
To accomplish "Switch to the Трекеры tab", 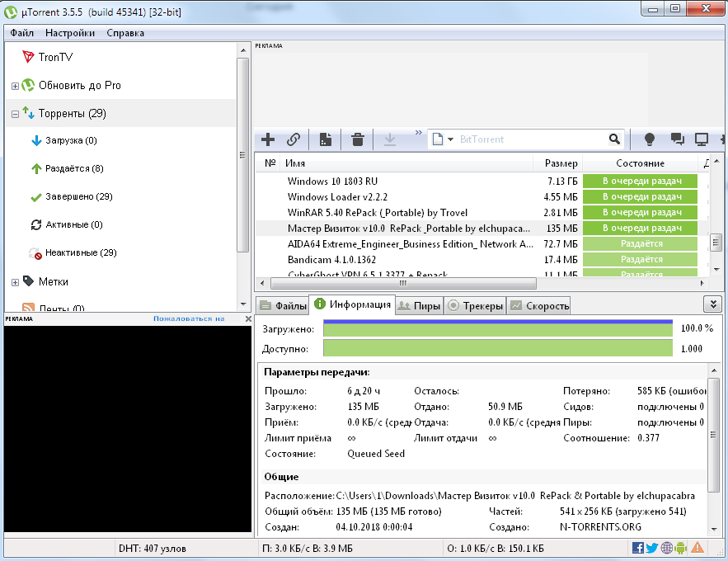I will 476,305.
